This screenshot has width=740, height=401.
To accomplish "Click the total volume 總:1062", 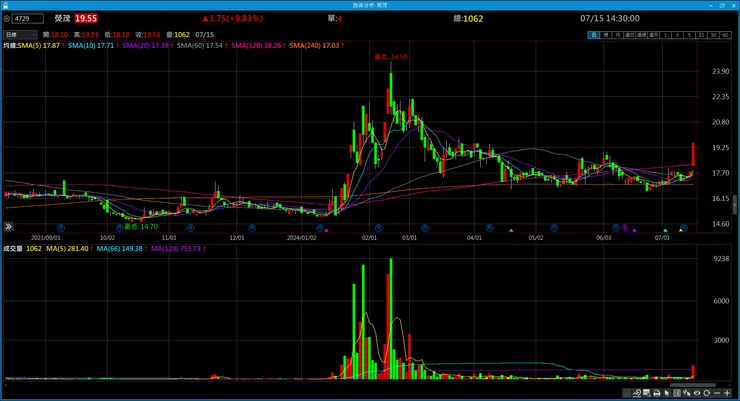I will tap(468, 18).
